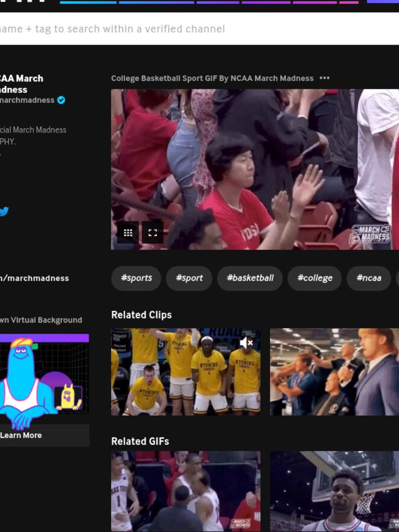399x532 pixels.
Task: Click the main clapping fan GIF
Action: click(x=255, y=169)
